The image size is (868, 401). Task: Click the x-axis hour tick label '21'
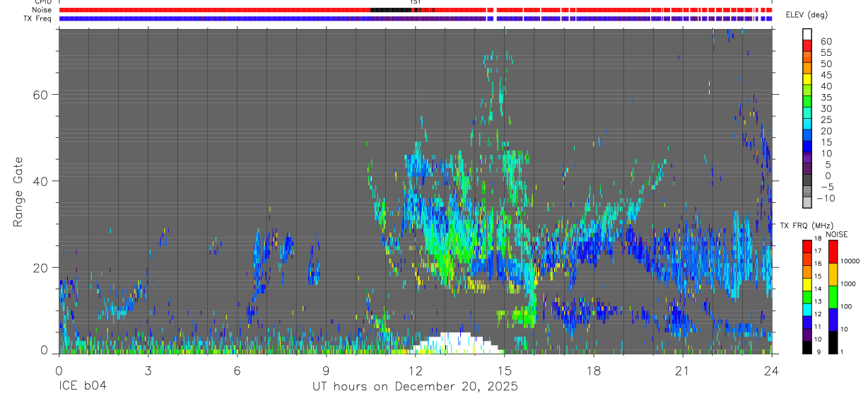(x=682, y=371)
